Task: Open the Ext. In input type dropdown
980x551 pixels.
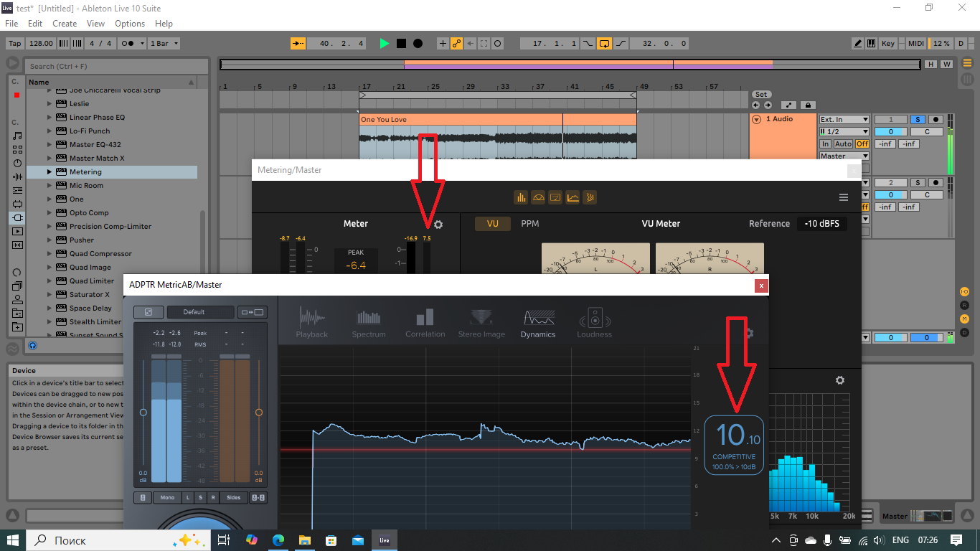Action: 844,119
